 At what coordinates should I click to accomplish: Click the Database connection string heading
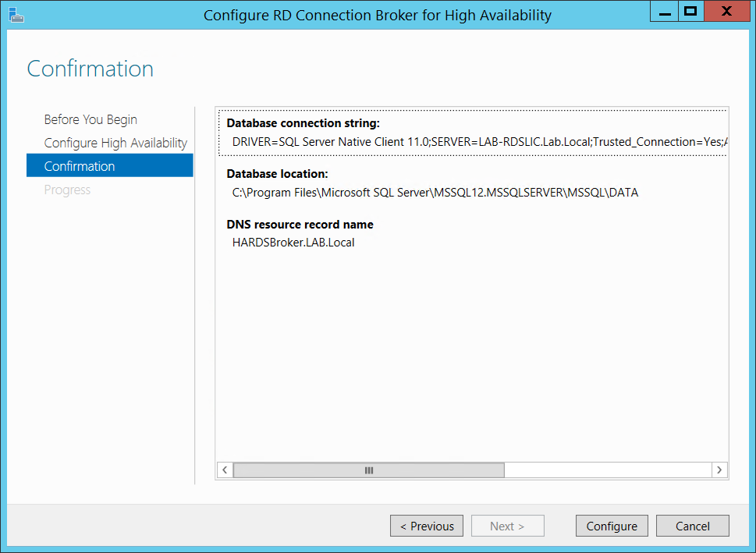click(303, 122)
